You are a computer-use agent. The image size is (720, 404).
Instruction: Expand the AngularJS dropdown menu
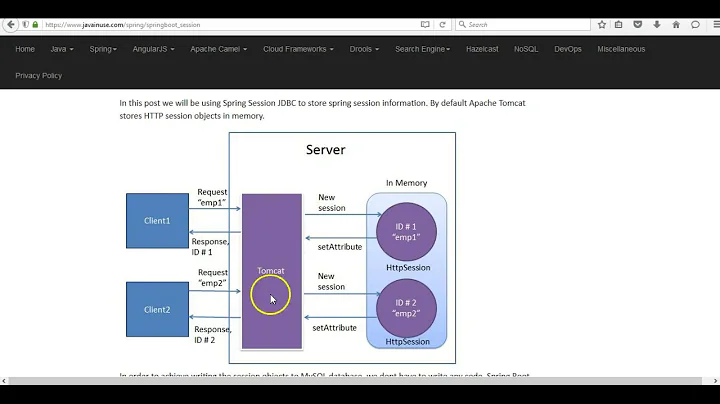pyautogui.click(x=153, y=49)
